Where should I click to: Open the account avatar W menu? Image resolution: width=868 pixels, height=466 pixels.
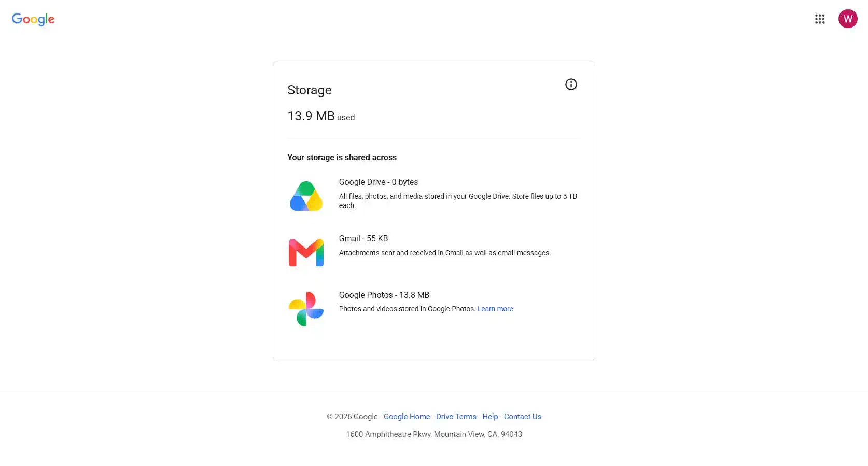tap(848, 19)
